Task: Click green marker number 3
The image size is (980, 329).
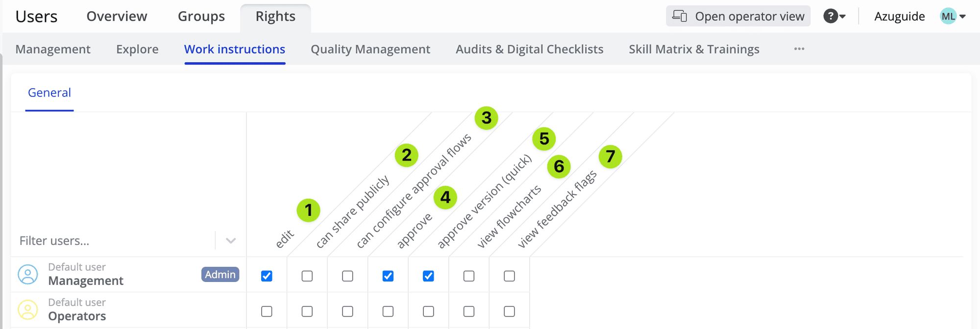Action: coord(486,118)
